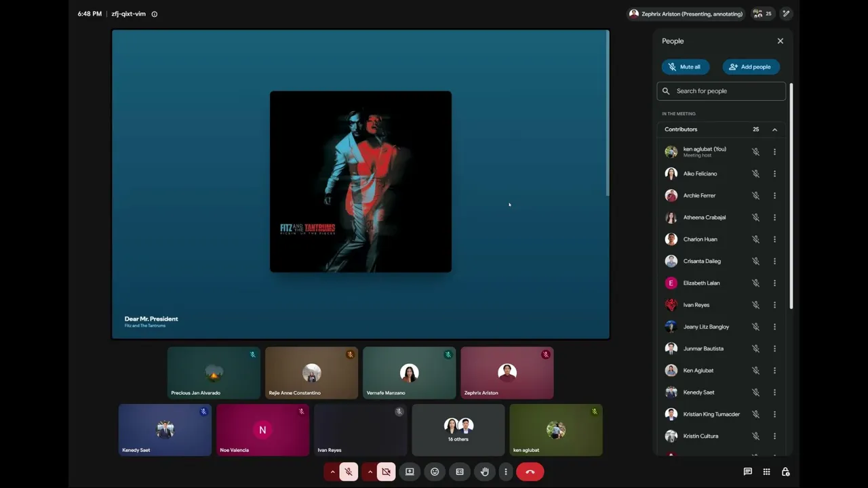Start presenting your screen
This screenshot has width=868, height=488.
410,472
